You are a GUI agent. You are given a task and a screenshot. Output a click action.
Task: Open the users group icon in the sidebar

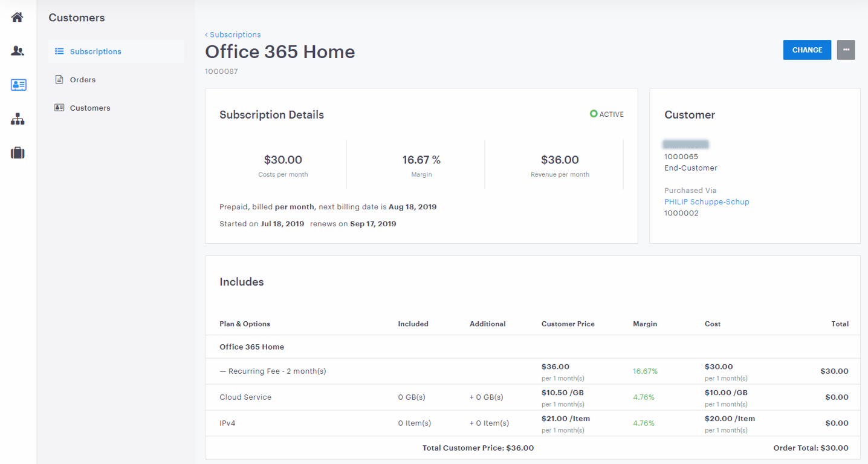click(x=18, y=51)
